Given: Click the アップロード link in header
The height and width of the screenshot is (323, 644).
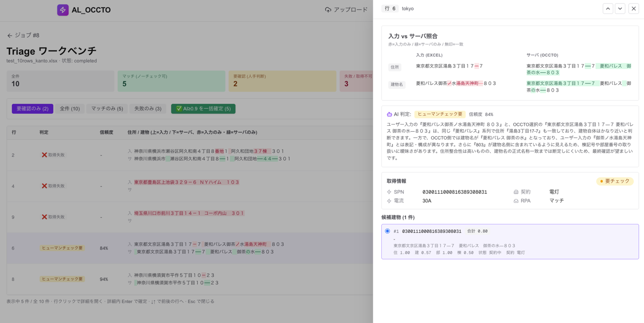Looking at the screenshot, I should coord(346,10).
